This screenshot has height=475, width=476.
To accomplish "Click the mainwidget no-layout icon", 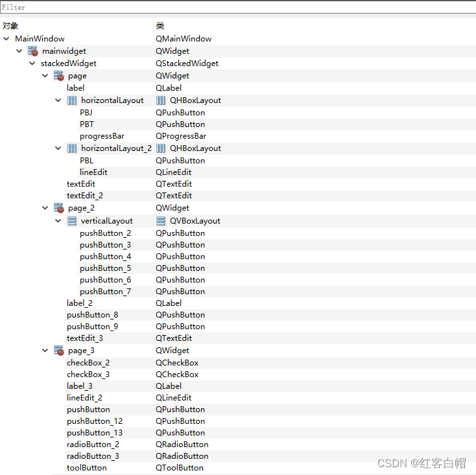I will tap(32, 51).
